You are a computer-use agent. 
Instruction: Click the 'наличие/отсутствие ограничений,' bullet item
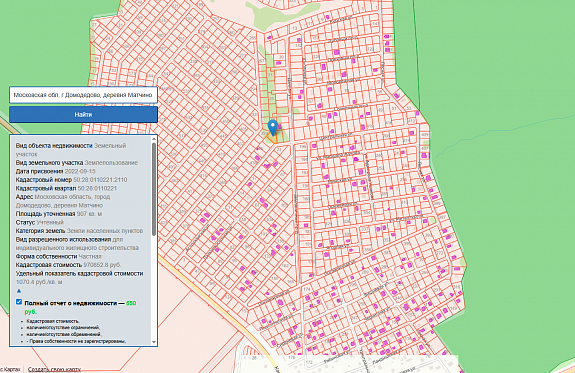tap(63, 328)
